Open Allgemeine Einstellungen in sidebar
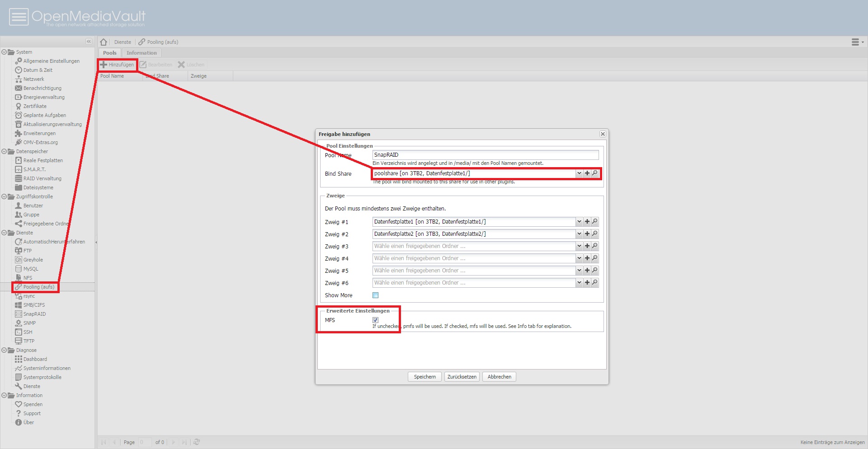The width and height of the screenshot is (868, 449). [x=51, y=61]
